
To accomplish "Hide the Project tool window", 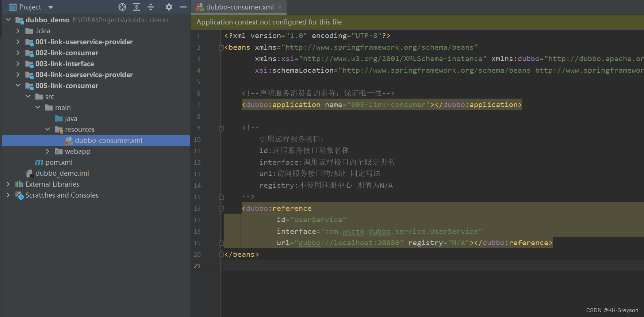I will pos(183,7).
